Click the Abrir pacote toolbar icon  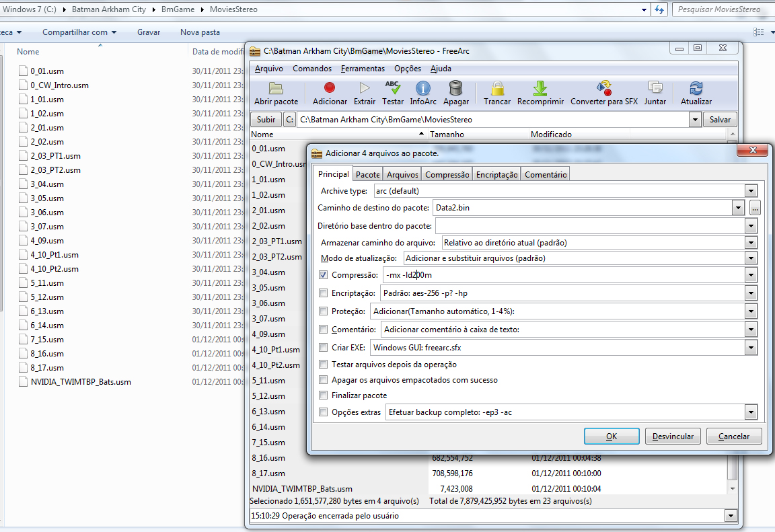[276, 88]
